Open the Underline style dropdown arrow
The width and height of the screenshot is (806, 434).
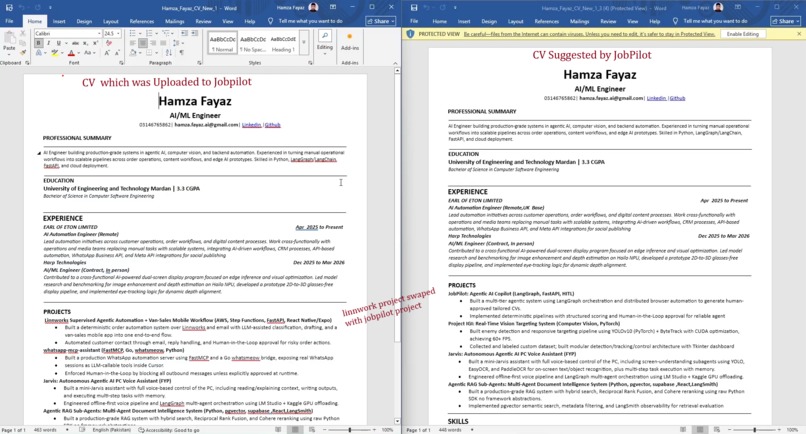[x=66, y=43]
